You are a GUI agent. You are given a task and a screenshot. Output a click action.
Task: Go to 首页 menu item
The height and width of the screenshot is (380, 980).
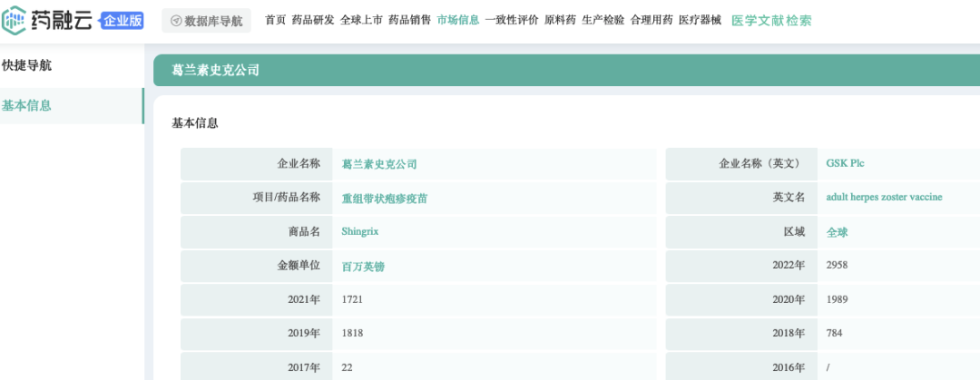275,20
